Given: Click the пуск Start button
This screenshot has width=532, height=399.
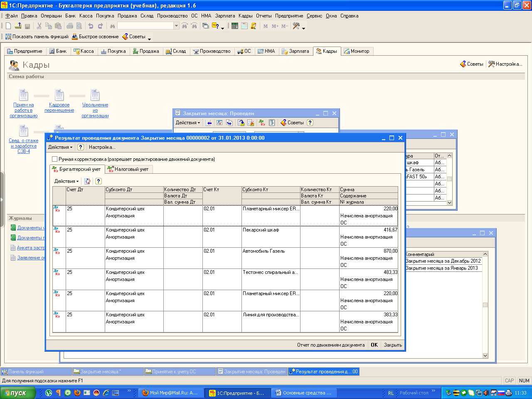Looking at the screenshot, I should point(17,393).
